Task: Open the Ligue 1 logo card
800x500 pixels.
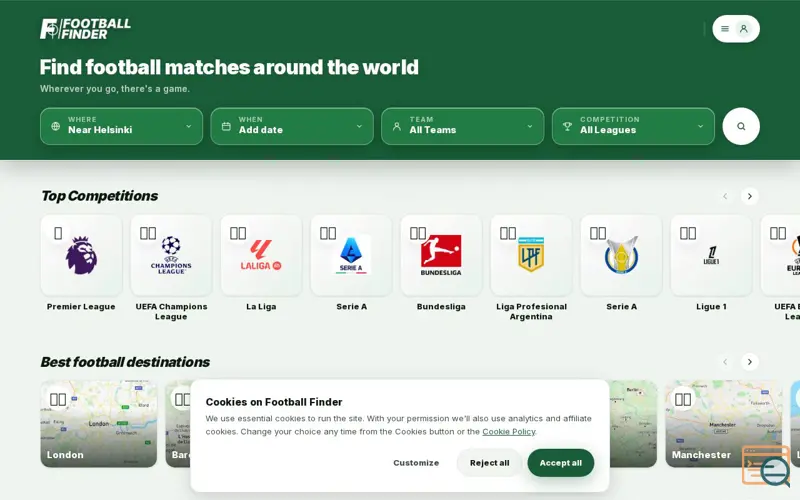Action: 711,255
